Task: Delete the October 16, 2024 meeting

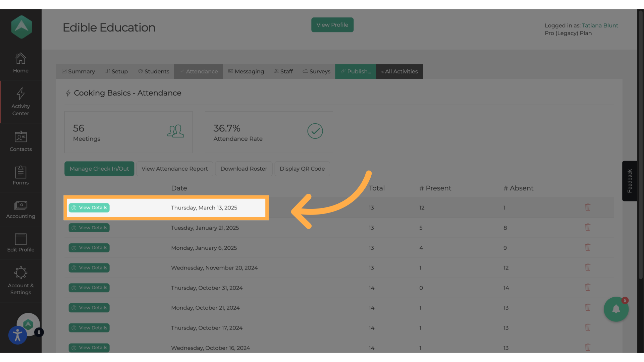Action: (x=588, y=347)
